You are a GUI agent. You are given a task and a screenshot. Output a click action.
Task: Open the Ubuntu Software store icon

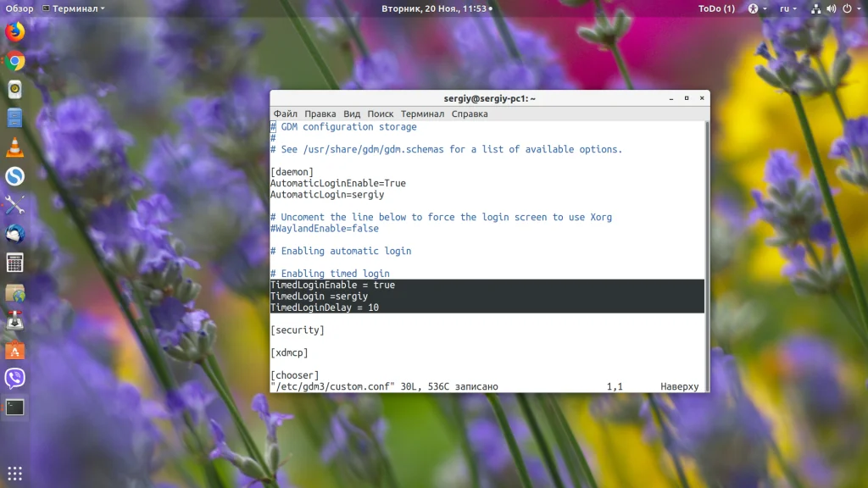point(14,349)
